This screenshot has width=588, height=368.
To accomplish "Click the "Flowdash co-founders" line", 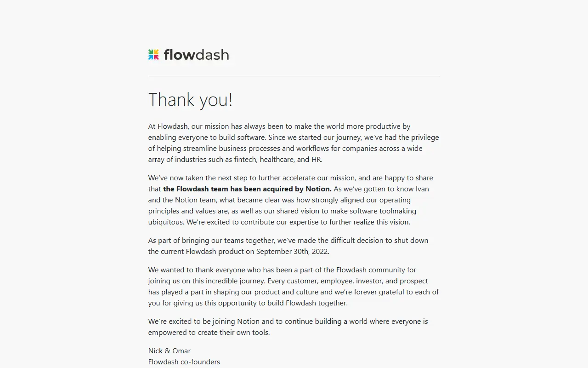I will 184,362.
